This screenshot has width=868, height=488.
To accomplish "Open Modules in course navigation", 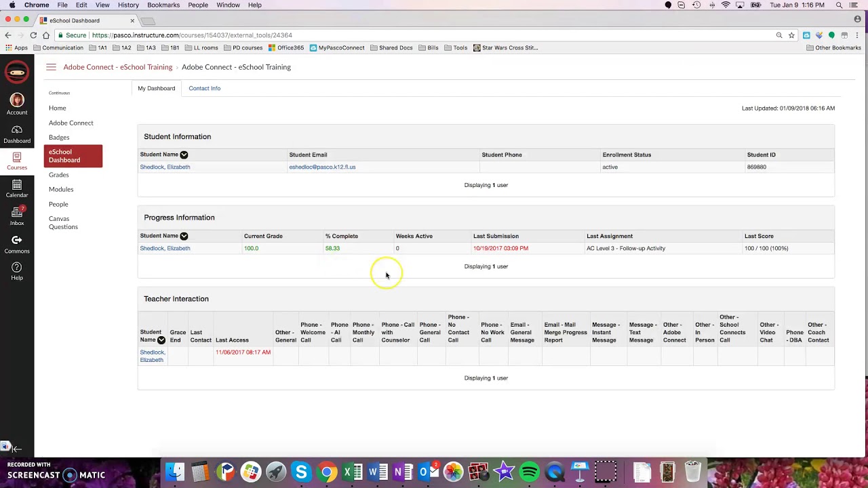I will 61,189.
